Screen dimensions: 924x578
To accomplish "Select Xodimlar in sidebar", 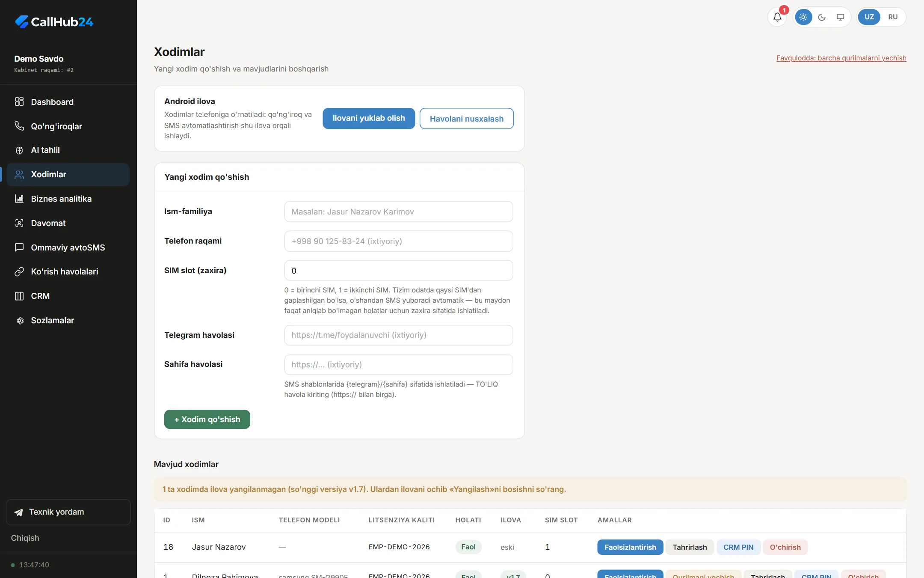I will point(68,175).
